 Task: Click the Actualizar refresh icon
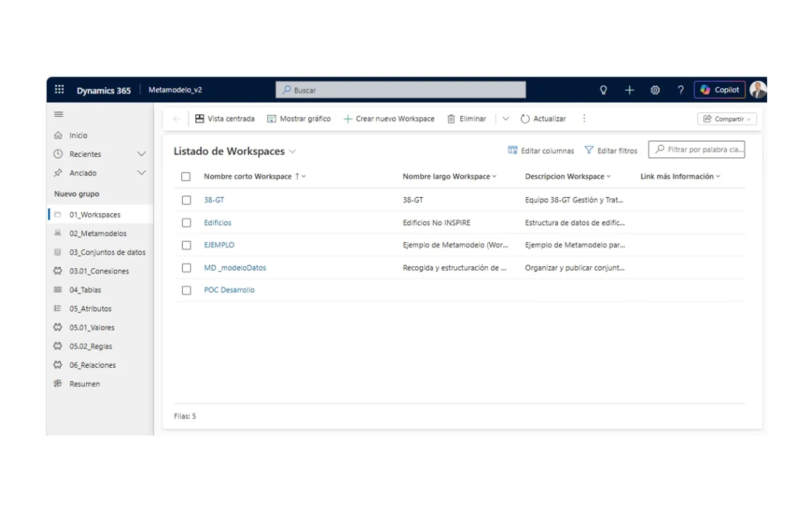(x=525, y=119)
